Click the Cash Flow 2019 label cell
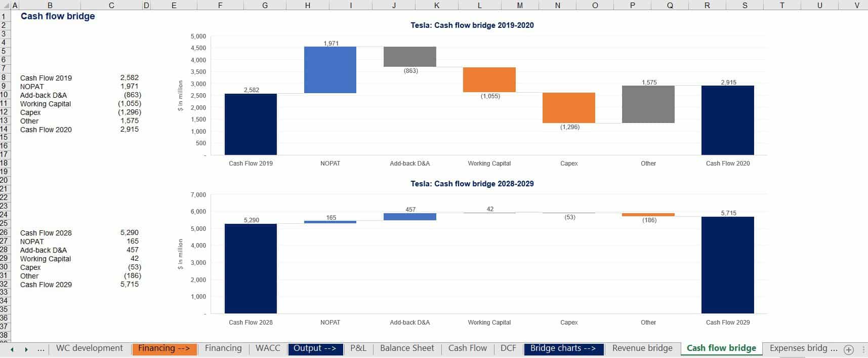The width and height of the screenshot is (868, 358). (x=46, y=78)
